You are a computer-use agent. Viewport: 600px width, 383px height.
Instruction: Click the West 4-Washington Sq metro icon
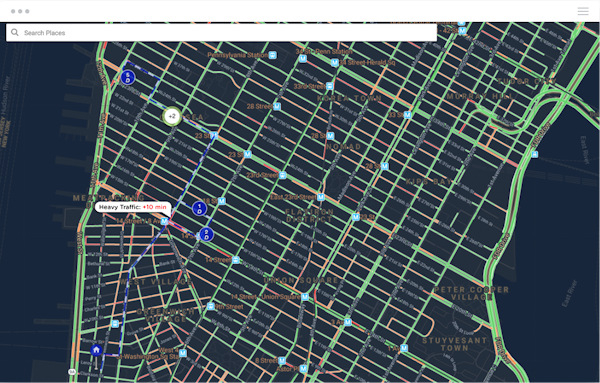click(x=183, y=353)
